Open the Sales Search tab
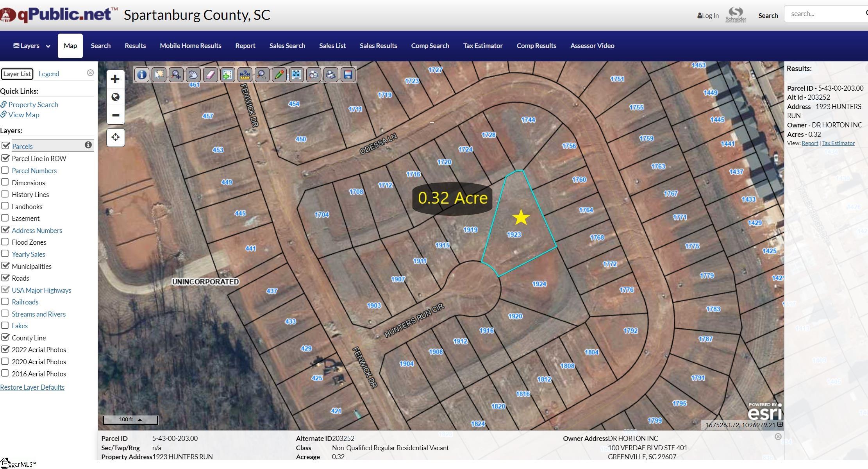Image resolution: width=868 pixels, height=469 pixels. (287, 46)
